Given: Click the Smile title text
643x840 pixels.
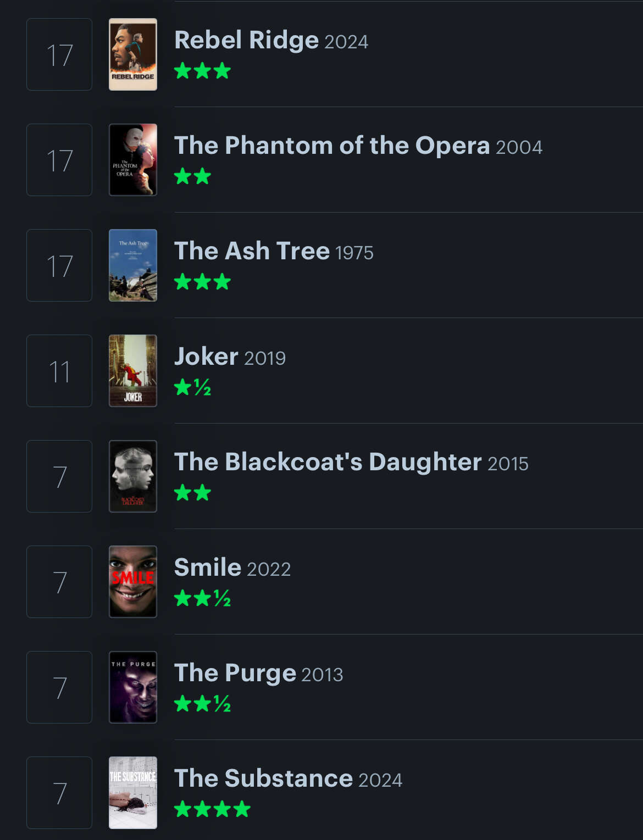Looking at the screenshot, I should point(208,568).
